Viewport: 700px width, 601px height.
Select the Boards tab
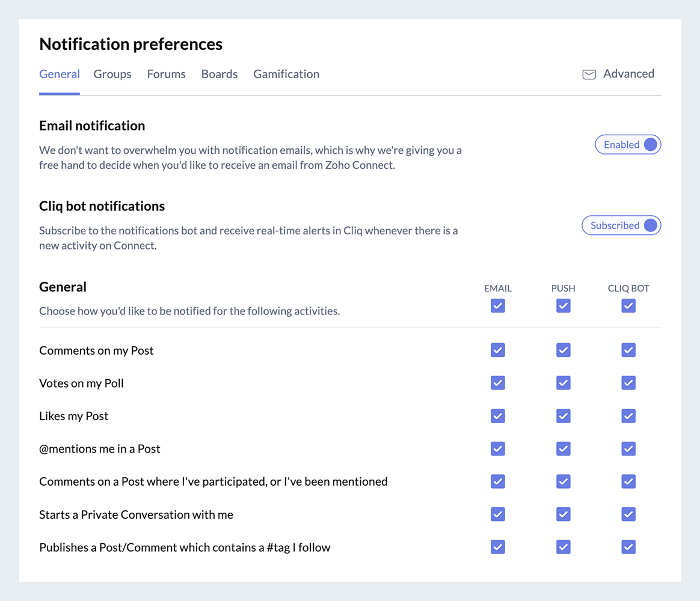[220, 75]
